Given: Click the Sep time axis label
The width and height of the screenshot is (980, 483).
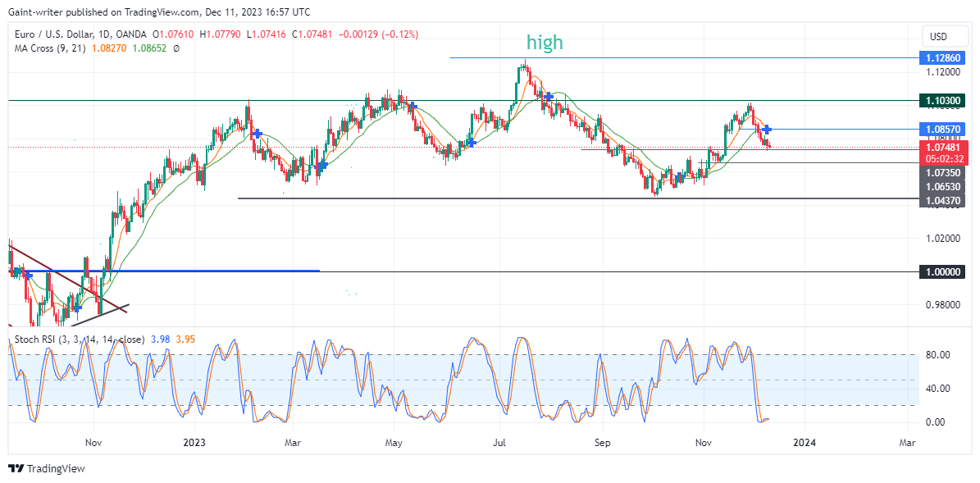Looking at the screenshot, I should (601, 443).
